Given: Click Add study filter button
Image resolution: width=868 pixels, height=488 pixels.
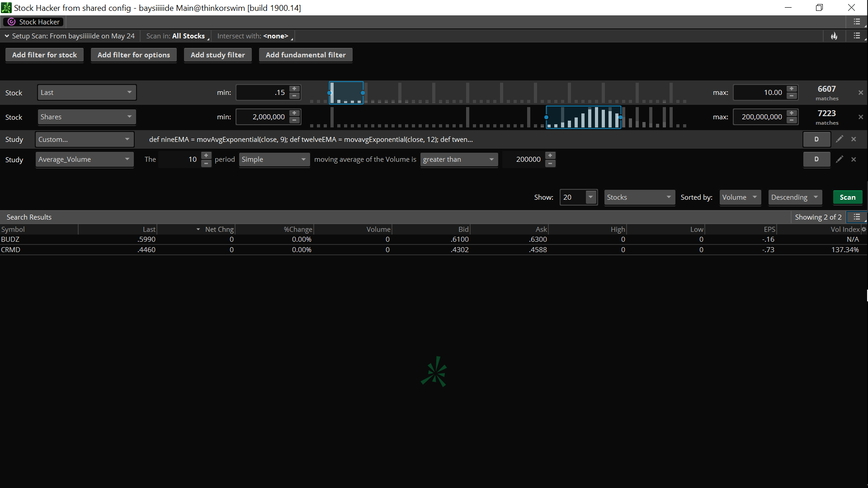Looking at the screenshot, I should tap(218, 55).
